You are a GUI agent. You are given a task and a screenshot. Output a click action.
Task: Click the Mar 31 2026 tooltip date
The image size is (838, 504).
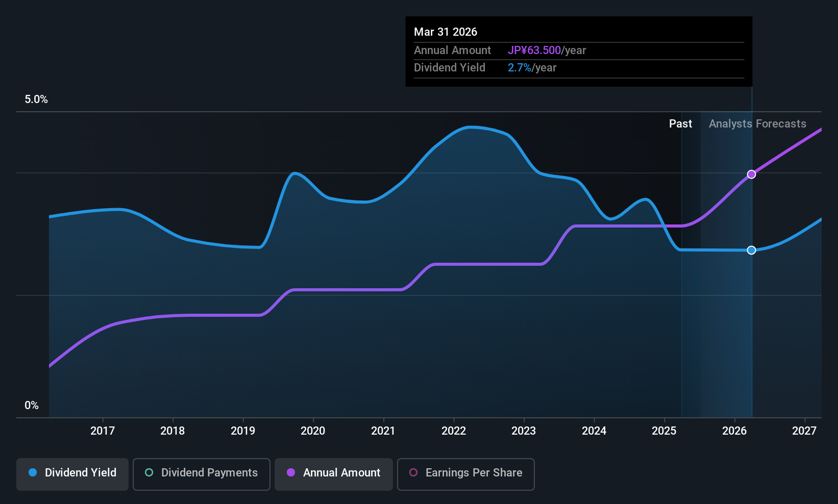(446, 32)
